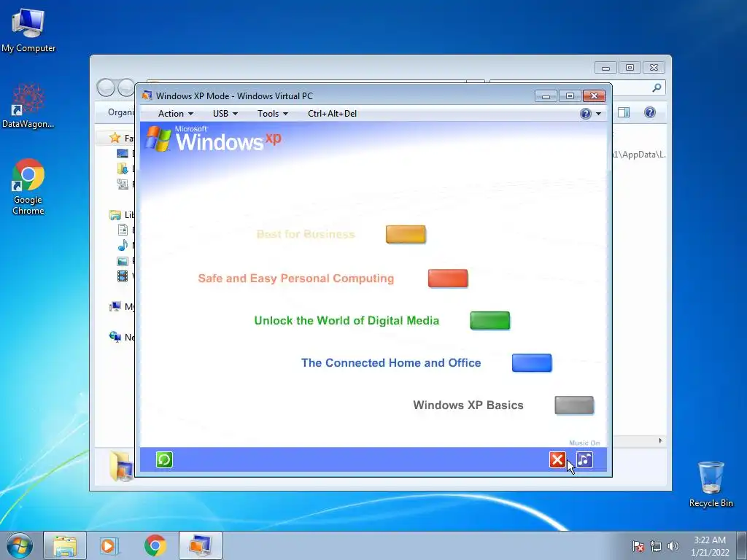Select Recent Places favorite icon in Explorer
The height and width of the screenshot is (560, 747).
[123, 184]
